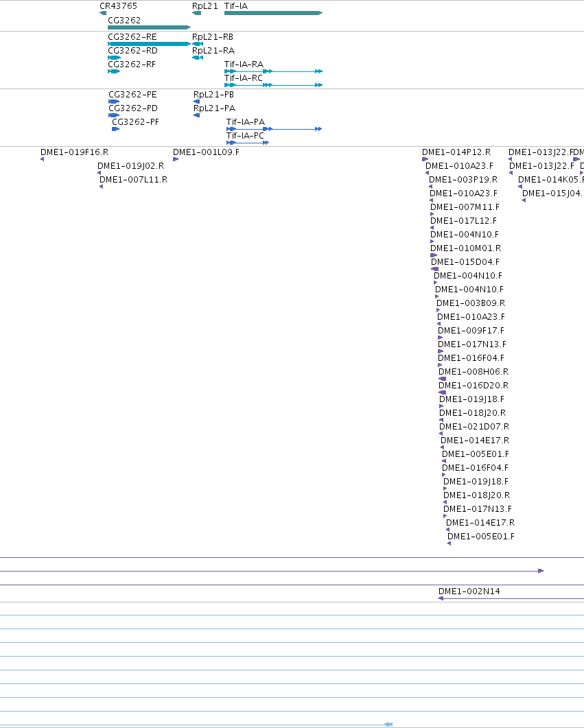Click the DME1-010M01.R label
The width and height of the screenshot is (584, 728).
[x=465, y=248]
